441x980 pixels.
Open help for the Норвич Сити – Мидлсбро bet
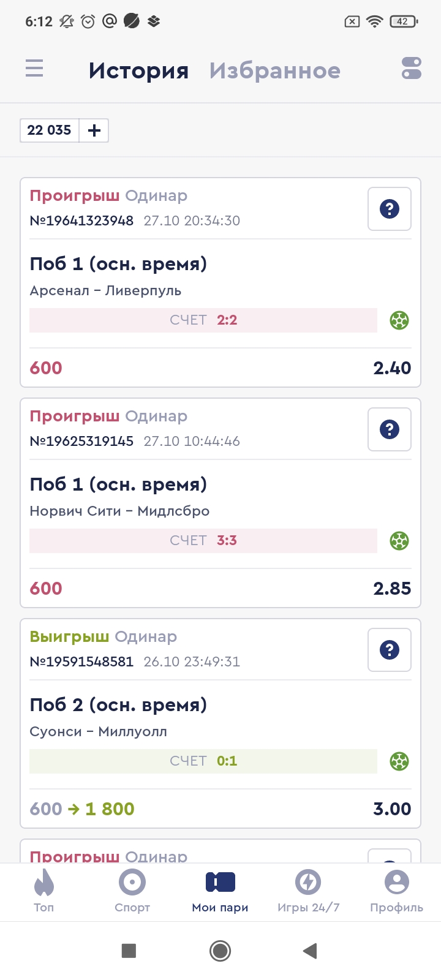click(x=390, y=429)
